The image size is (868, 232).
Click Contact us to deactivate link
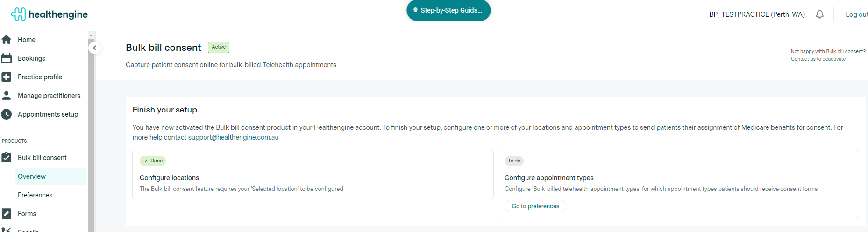pyautogui.click(x=818, y=59)
